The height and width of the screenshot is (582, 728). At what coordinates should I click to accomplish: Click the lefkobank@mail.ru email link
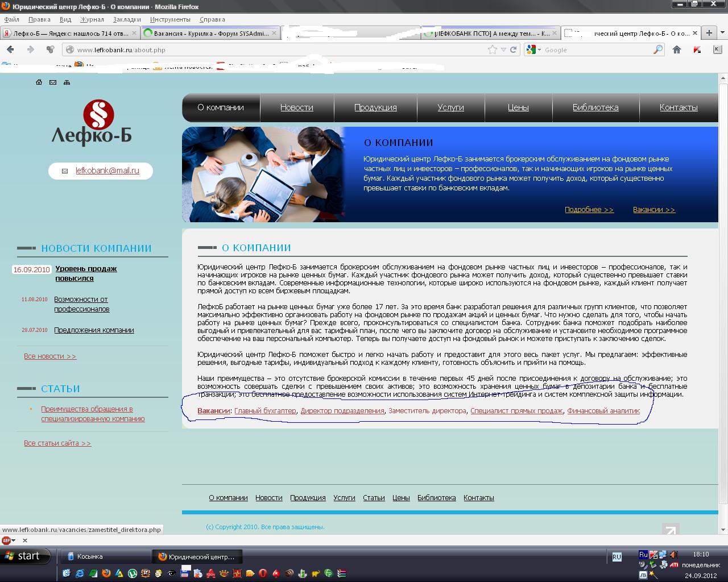pyautogui.click(x=107, y=171)
